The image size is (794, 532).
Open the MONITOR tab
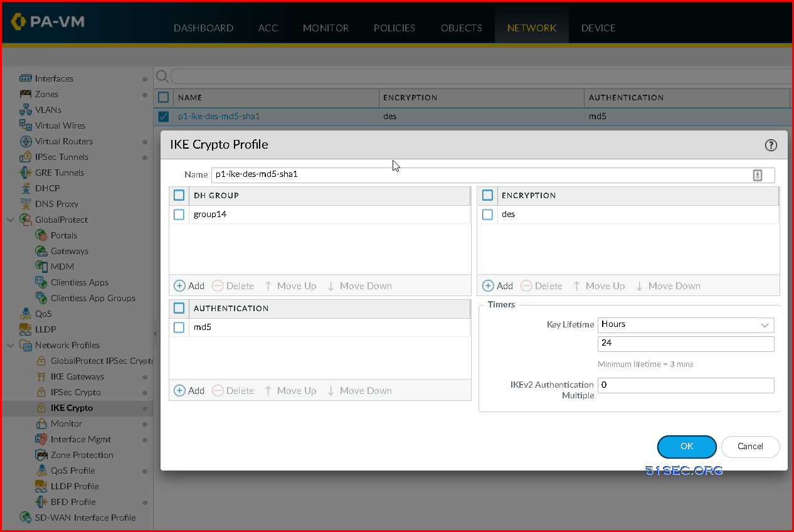click(x=326, y=28)
